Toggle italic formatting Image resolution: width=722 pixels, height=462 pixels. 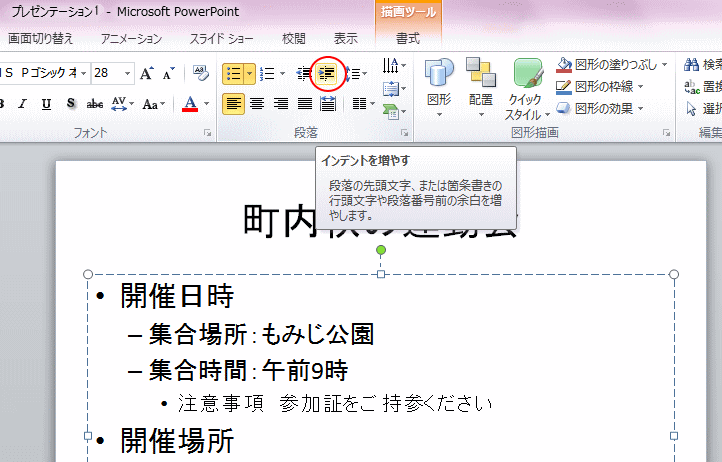pos(23,104)
